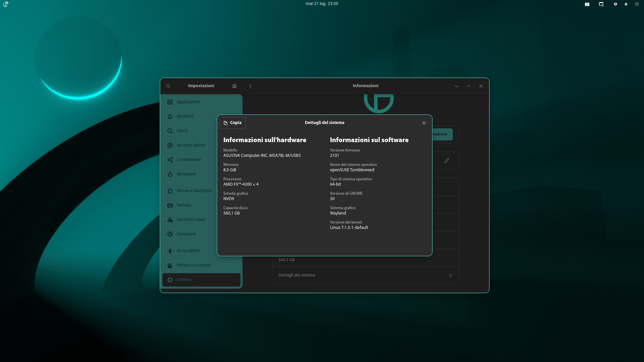Image resolution: width=644 pixels, height=362 pixels.
Task: Click the openSUSE Tumbleweed value
Action: click(352, 170)
